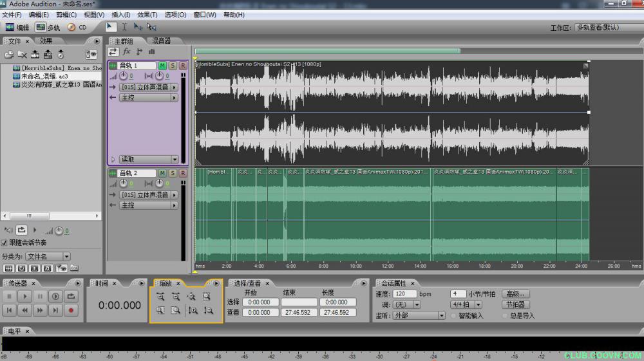Click the 节拍器 metronome button
The image size is (644, 361).
click(516, 304)
